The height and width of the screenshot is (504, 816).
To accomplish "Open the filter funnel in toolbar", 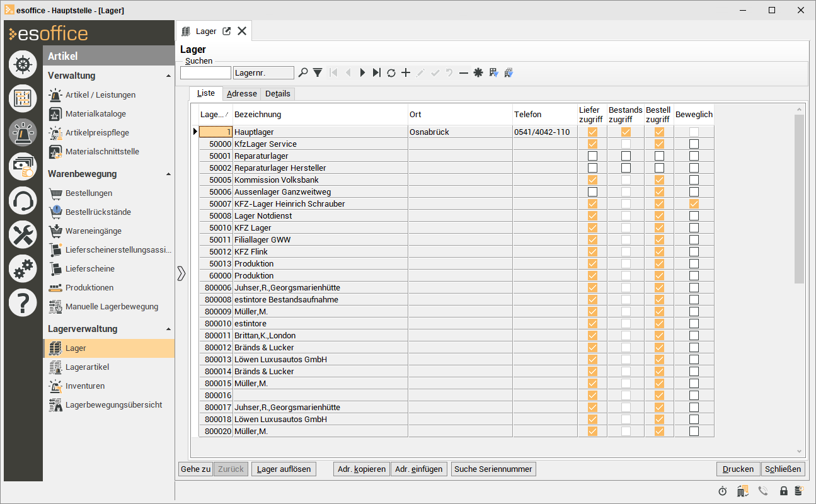I will 318,73.
